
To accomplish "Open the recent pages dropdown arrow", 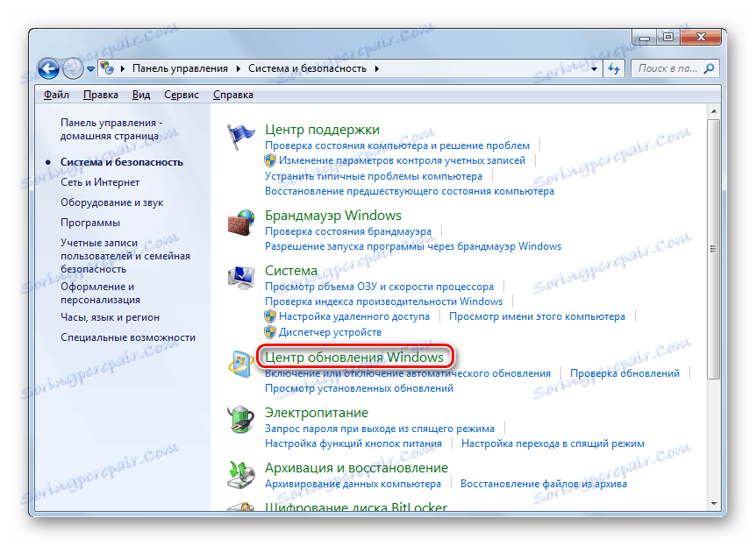I will (90, 69).
